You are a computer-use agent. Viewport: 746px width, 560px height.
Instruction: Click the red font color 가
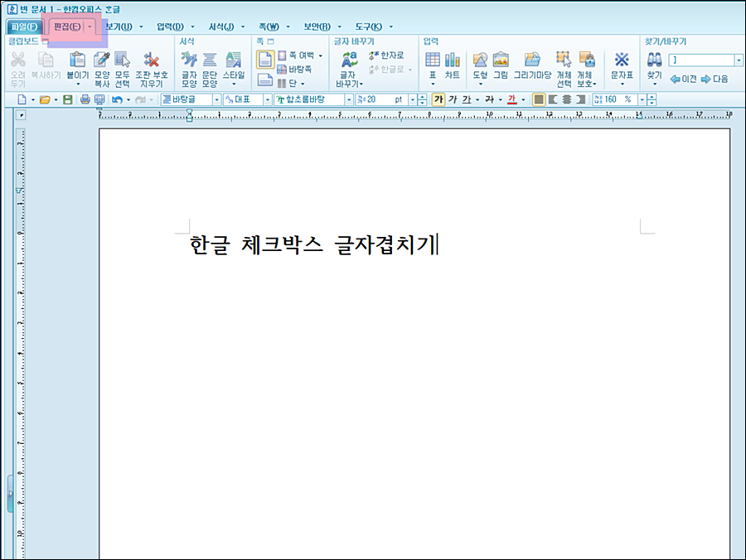(x=512, y=99)
